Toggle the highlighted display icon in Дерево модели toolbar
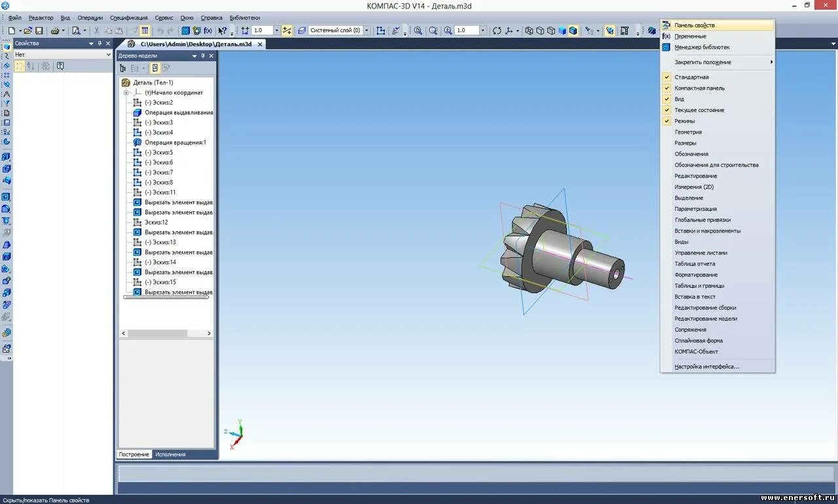The height and width of the screenshot is (504, 838). tap(155, 68)
